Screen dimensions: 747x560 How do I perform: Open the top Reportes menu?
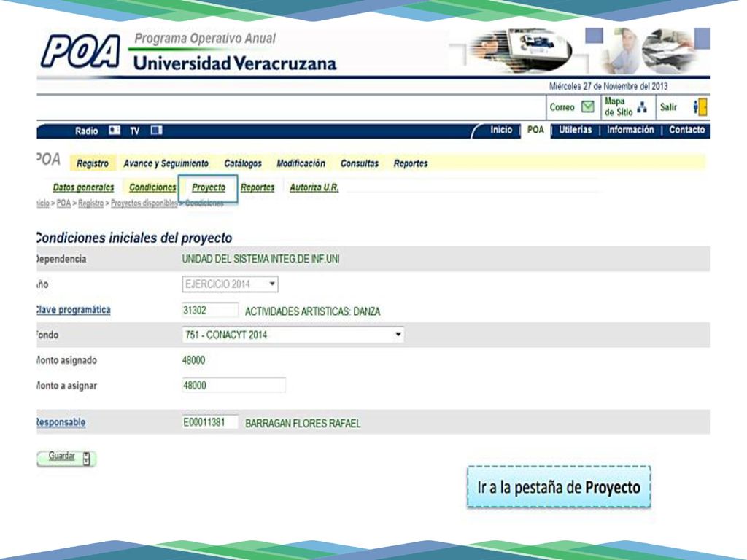pyautogui.click(x=410, y=163)
